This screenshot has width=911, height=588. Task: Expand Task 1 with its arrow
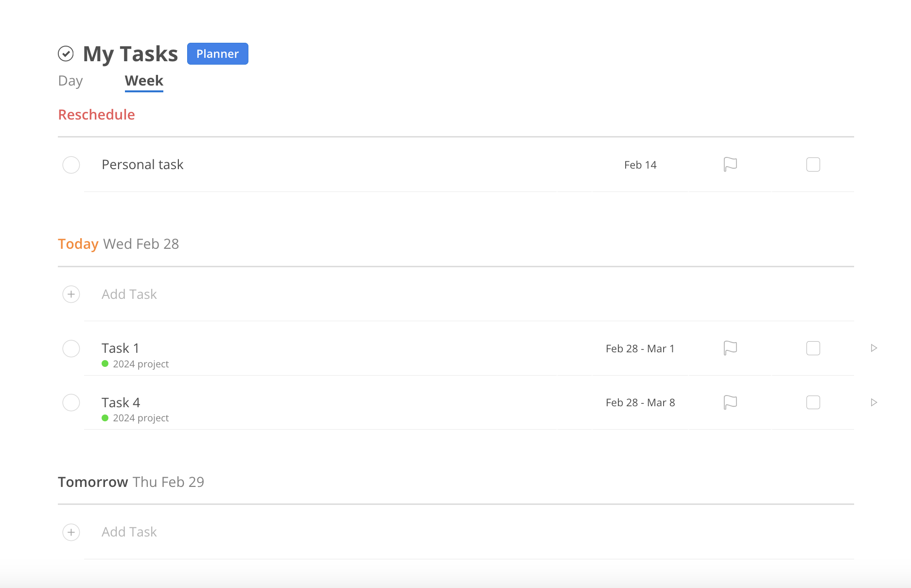point(874,348)
